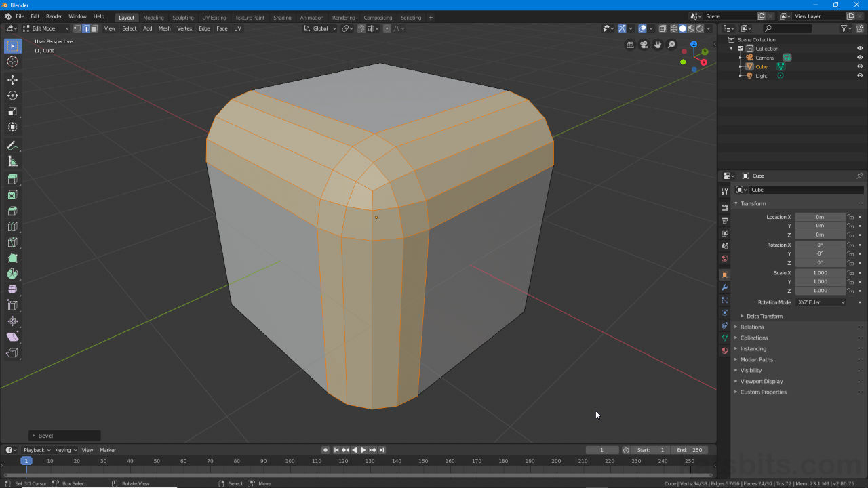Click play animation button
Viewport: 868px width, 488px height.
363,450
